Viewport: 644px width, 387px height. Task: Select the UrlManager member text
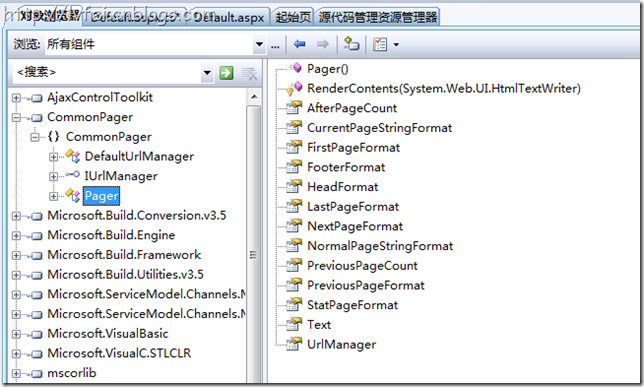(341, 345)
